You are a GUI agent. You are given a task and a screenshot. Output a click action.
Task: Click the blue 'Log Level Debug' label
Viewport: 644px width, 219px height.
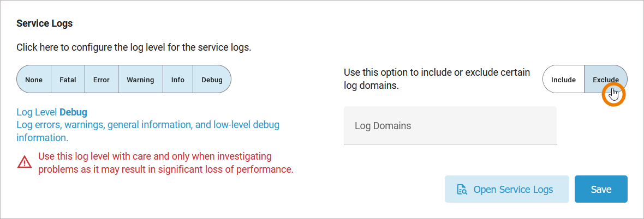(52, 113)
